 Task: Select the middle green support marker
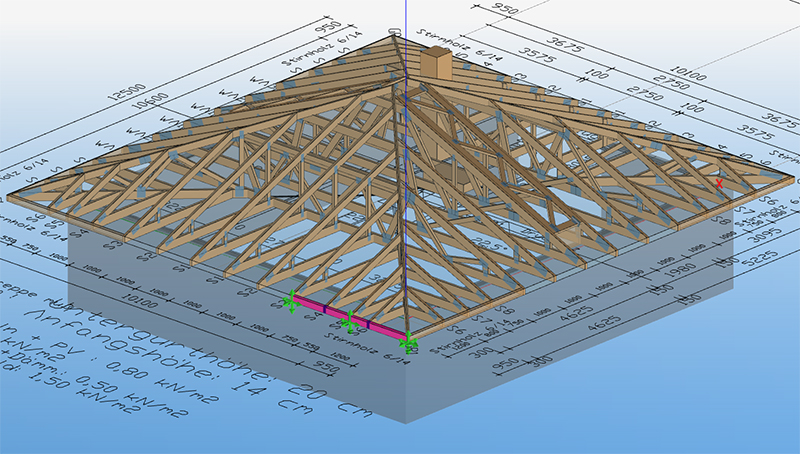(349, 322)
